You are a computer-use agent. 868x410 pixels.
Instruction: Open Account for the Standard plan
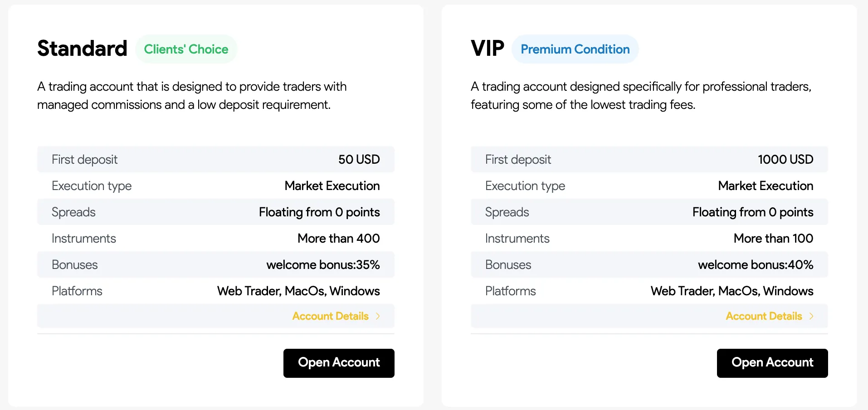339,363
